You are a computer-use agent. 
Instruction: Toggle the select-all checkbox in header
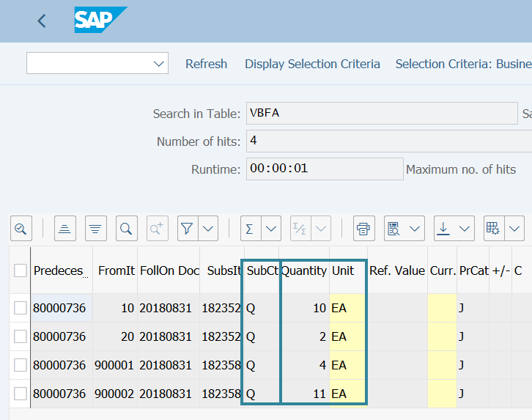(x=21, y=270)
